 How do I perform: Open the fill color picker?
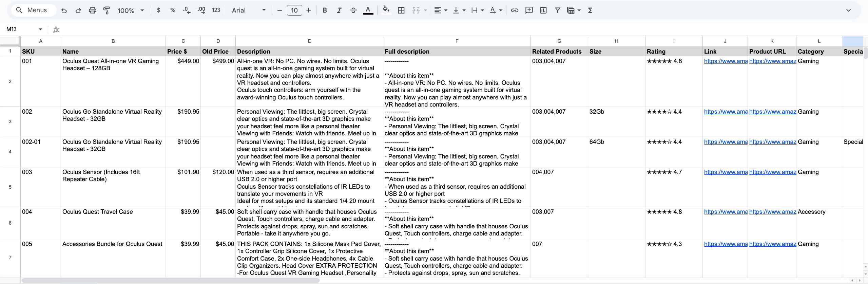tap(386, 11)
